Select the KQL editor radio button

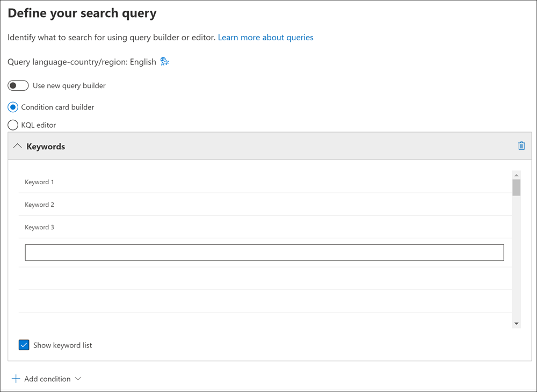[13, 125]
